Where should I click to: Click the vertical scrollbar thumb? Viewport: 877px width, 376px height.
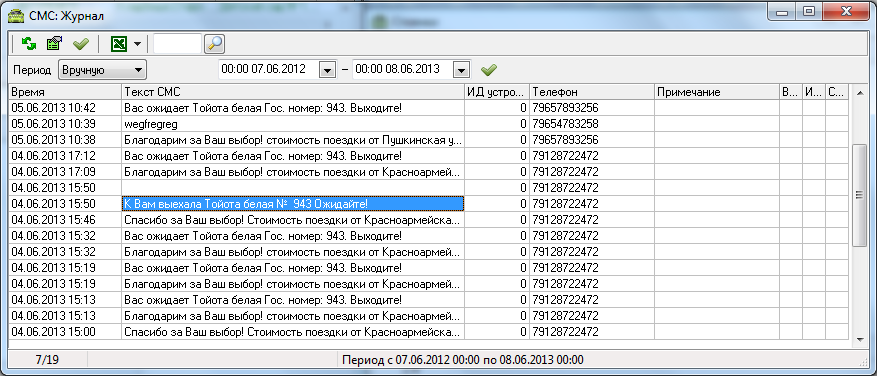point(859,194)
